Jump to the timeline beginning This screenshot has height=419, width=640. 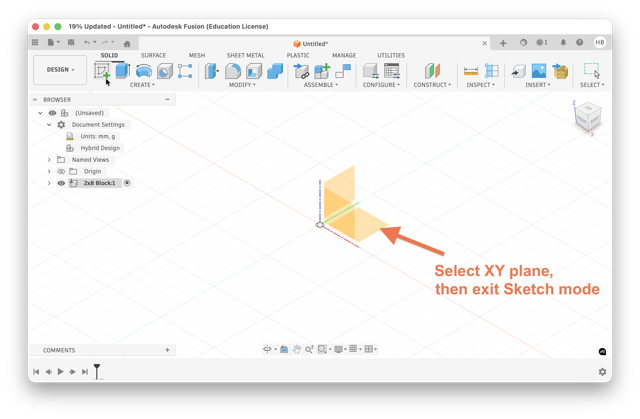36,372
